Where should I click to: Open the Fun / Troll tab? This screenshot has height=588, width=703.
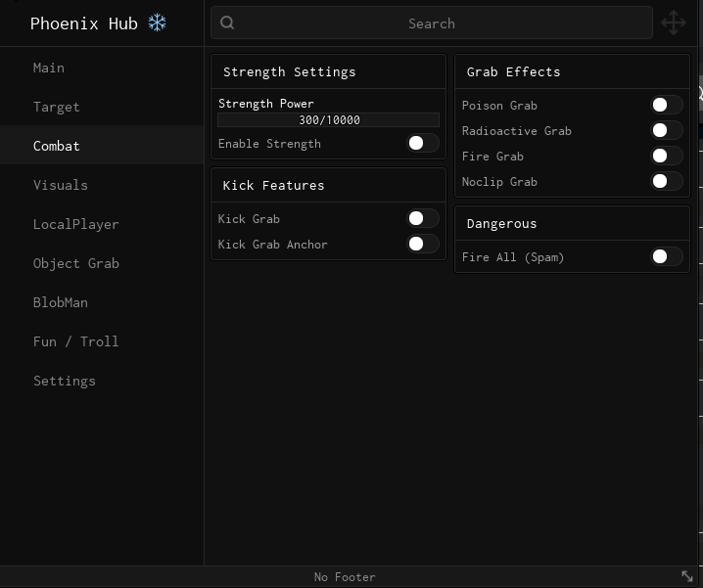click(75, 341)
